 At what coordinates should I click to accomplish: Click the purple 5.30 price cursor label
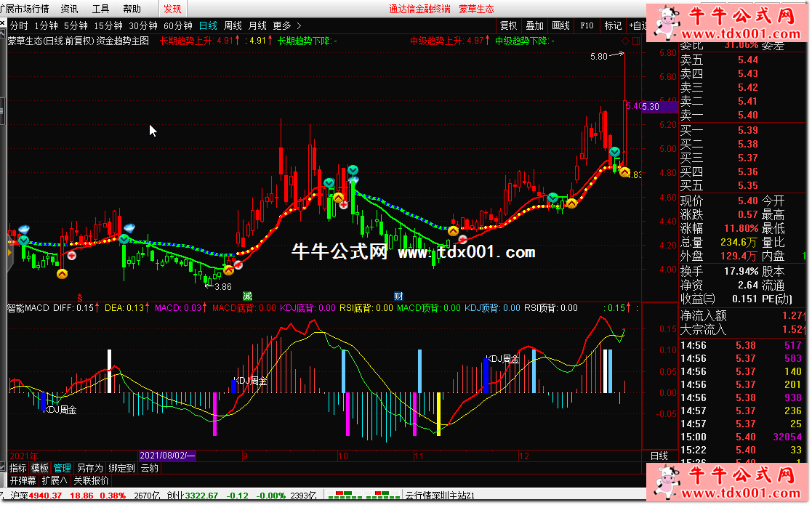point(660,107)
